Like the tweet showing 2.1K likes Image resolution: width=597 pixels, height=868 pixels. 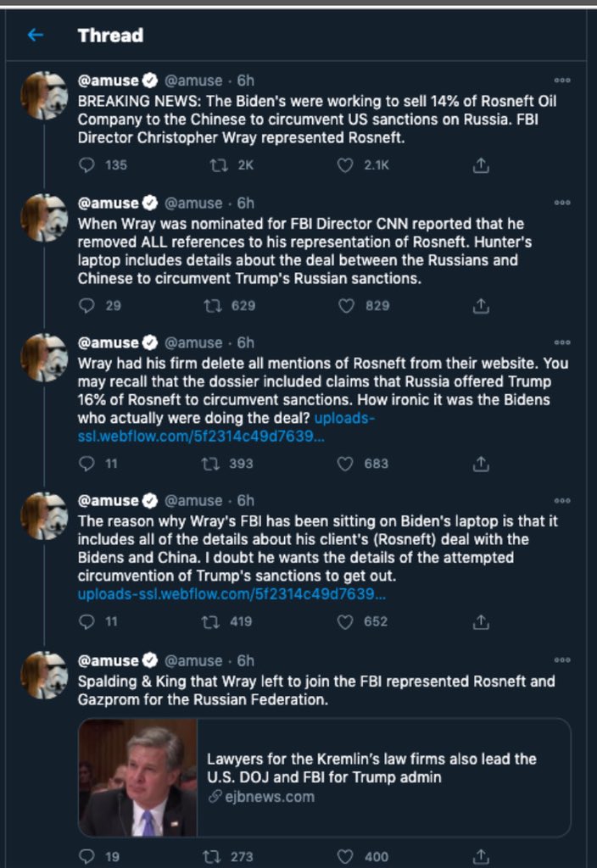click(345, 165)
